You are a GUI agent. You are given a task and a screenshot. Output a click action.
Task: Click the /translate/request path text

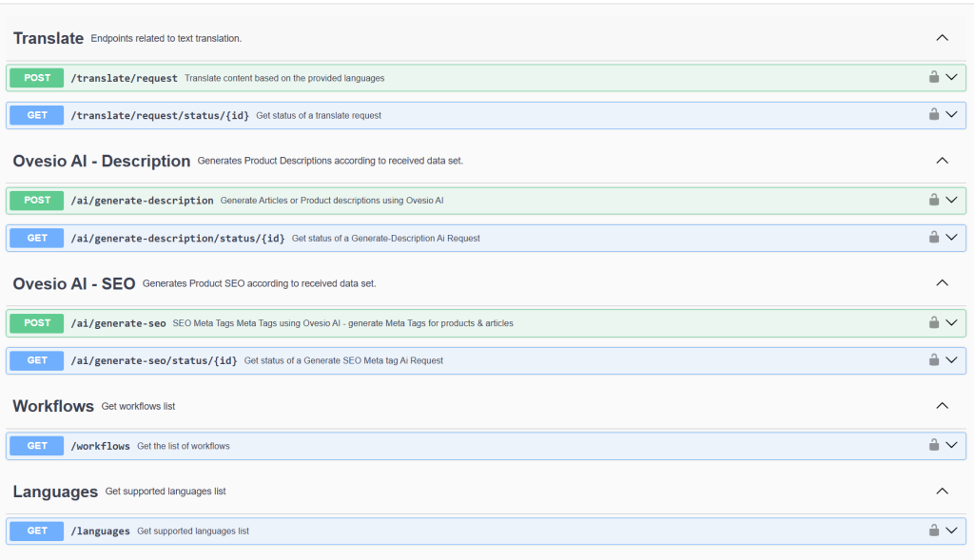[x=125, y=78]
